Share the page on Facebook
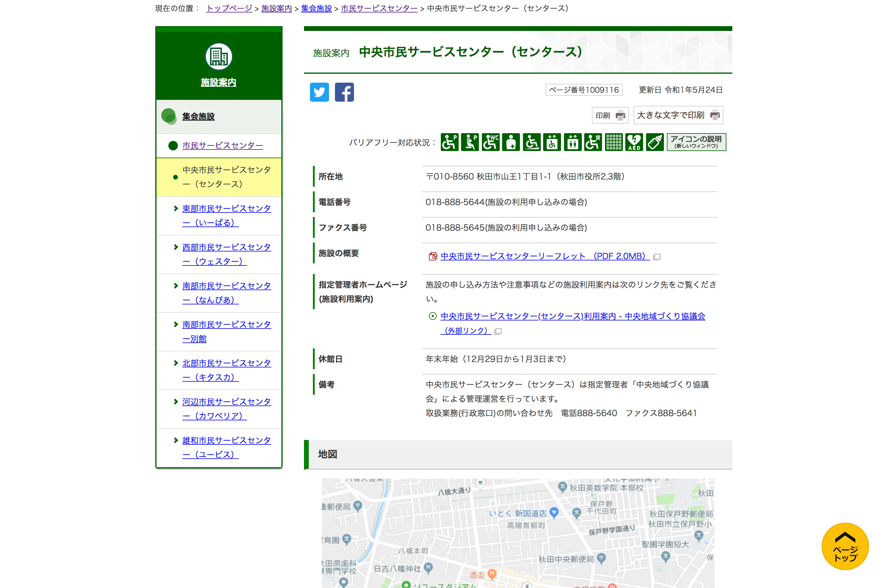887x588 pixels. (x=344, y=92)
